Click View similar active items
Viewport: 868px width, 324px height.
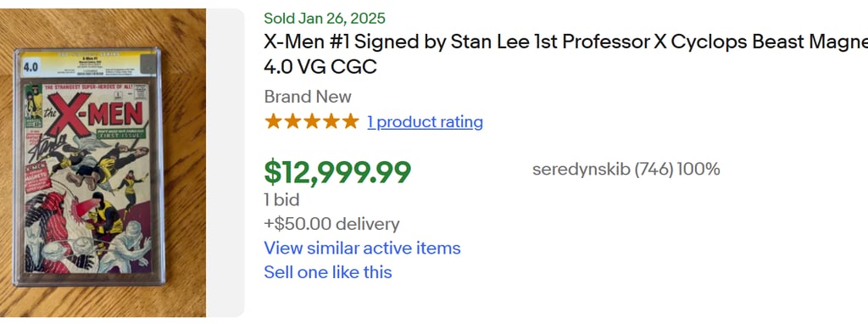point(362,248)
